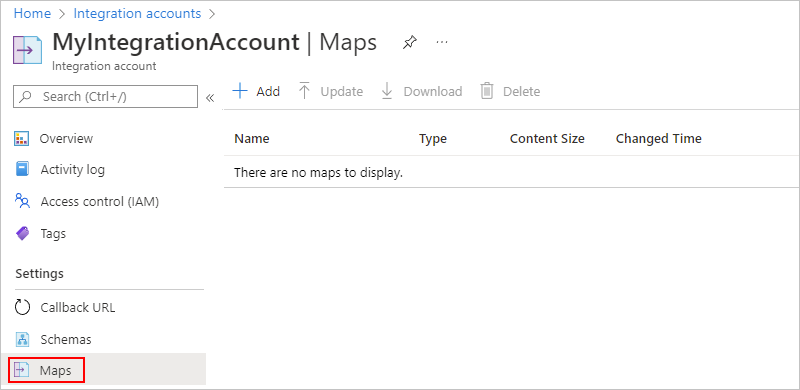The image size is (800, 390).
Task: Click the MyIntegrationAccount | Maps title
Action: coord(215,42)
